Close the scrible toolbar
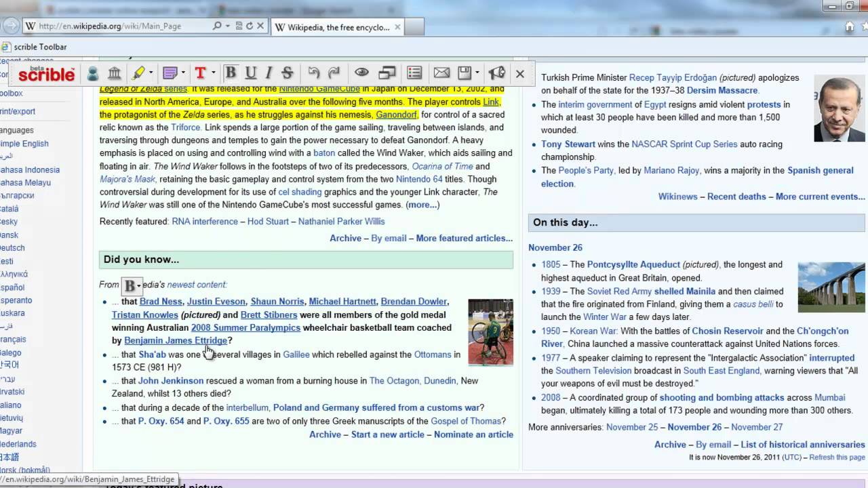This screenshot has height=488, width=868. (x=520, y=74)
